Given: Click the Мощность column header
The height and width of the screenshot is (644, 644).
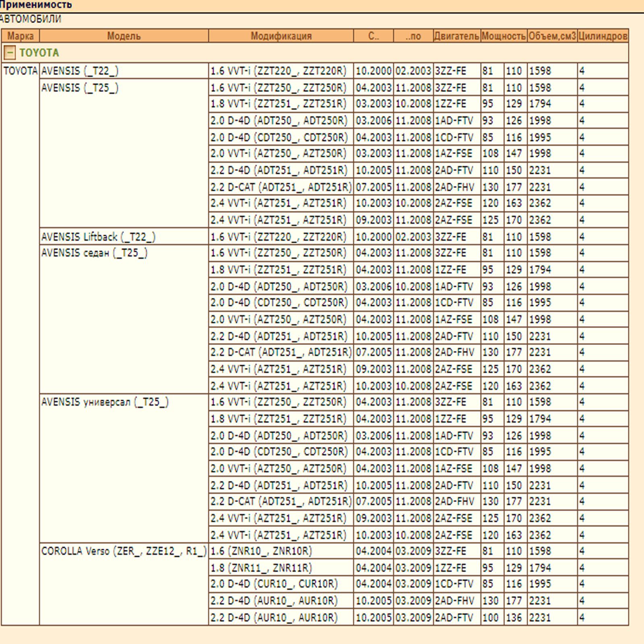Looking at the screenshot, I should [x=504, y=36].
